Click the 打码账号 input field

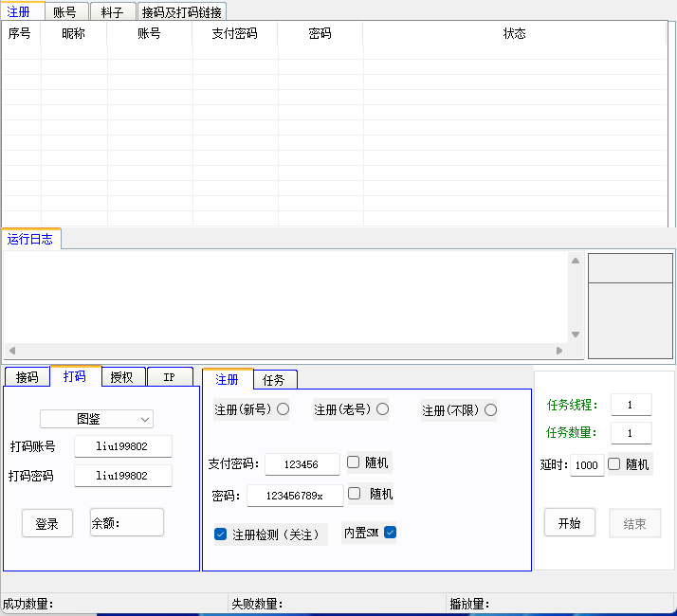pyautogui.click(x=122, y=446)
